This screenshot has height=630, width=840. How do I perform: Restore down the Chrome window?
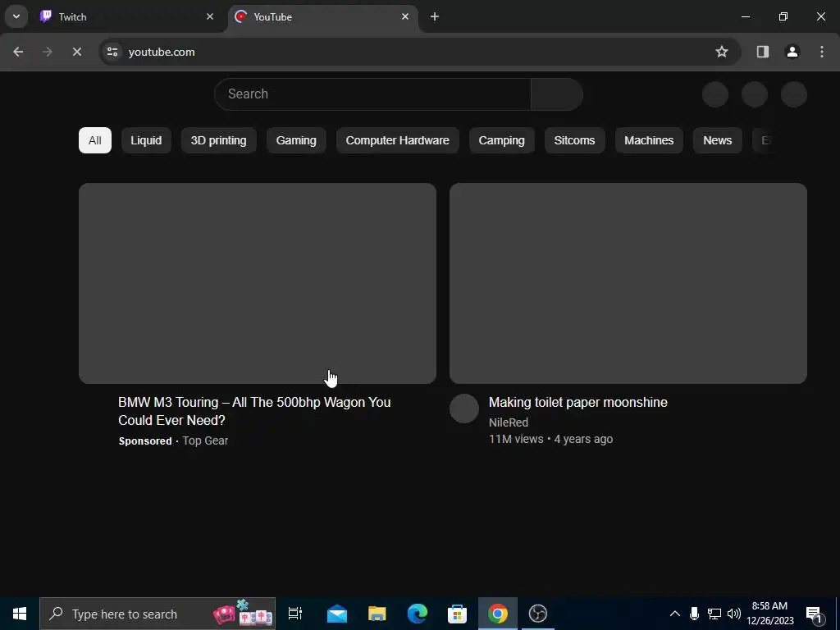783,16
